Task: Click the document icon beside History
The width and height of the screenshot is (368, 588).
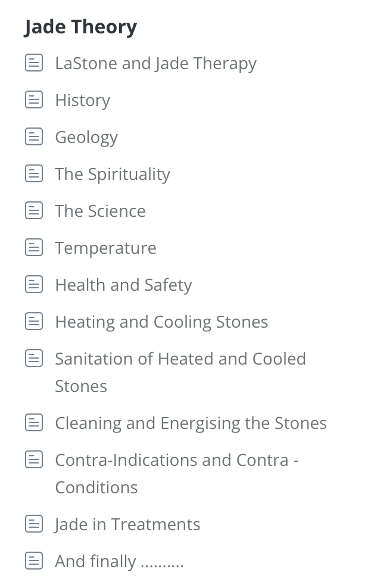Action: pyautogui.click(x=34, y=99)
